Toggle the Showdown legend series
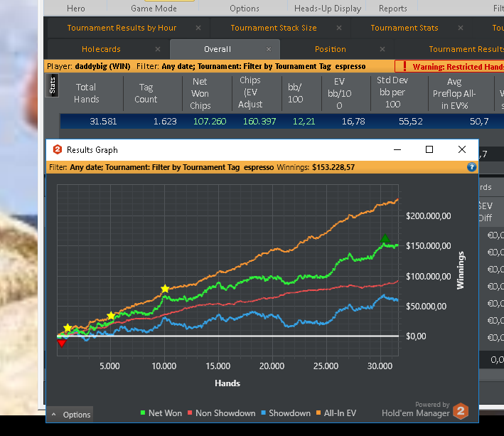This screenshot has width=504, height=436. [286, 413]
